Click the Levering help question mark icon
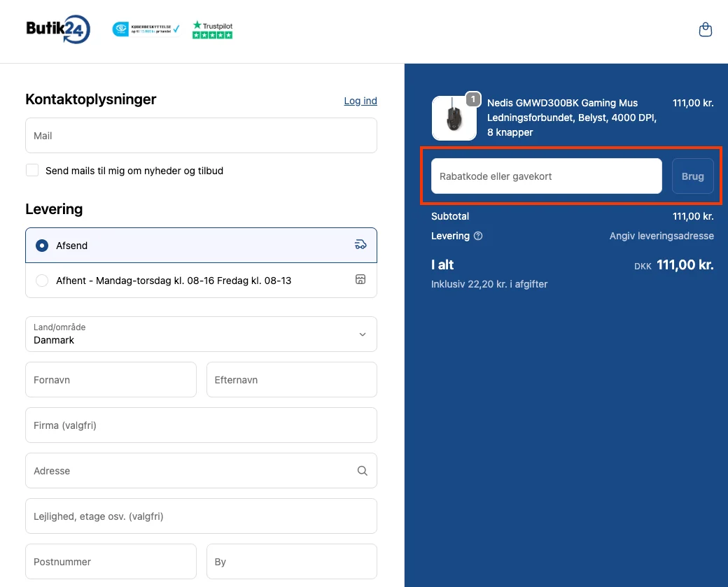Image resolution: width=728 pixels, height=587 pixels. [478, 236]
